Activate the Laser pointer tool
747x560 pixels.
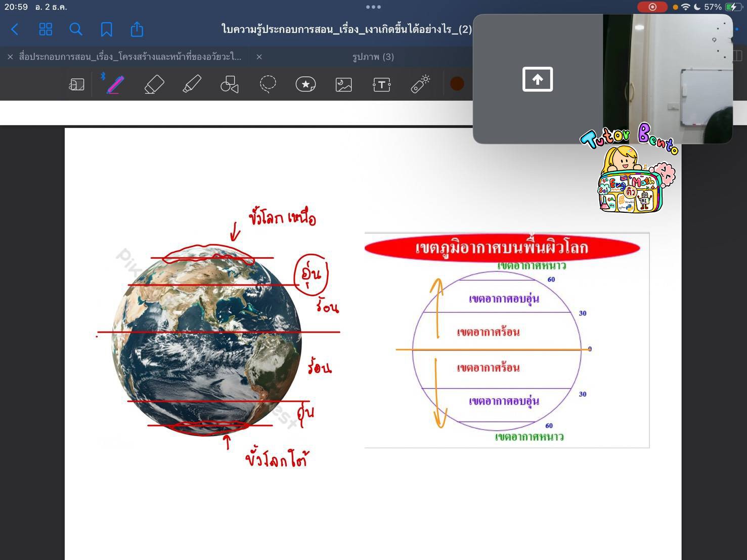(419, 84)
